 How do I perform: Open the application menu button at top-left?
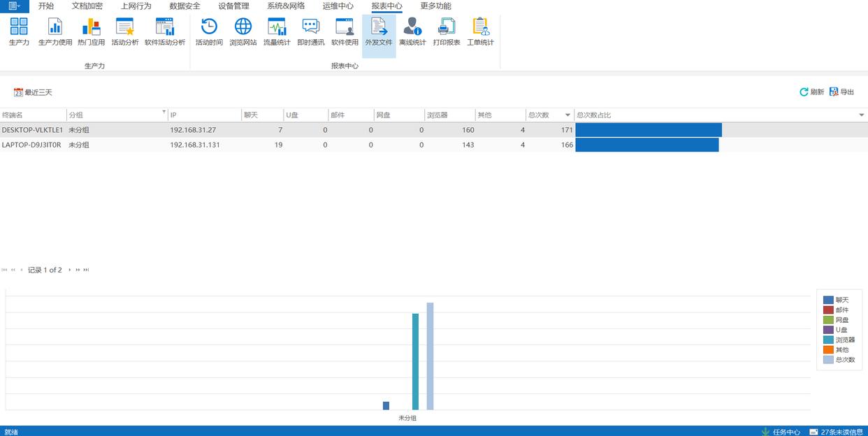coord(14,6)
